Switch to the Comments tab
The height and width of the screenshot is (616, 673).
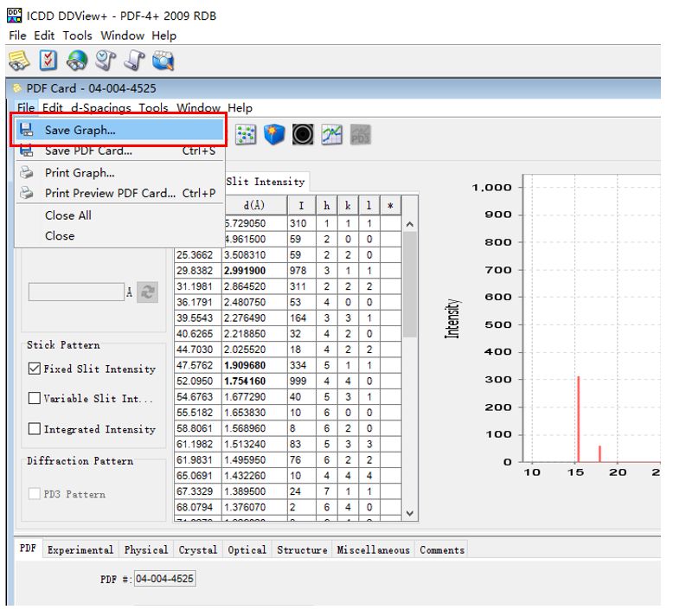(x=442, y=550)
